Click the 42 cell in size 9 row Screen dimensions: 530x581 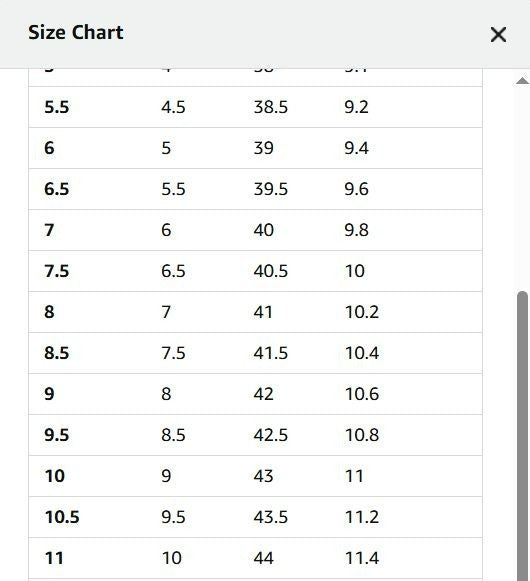[264, 394]
